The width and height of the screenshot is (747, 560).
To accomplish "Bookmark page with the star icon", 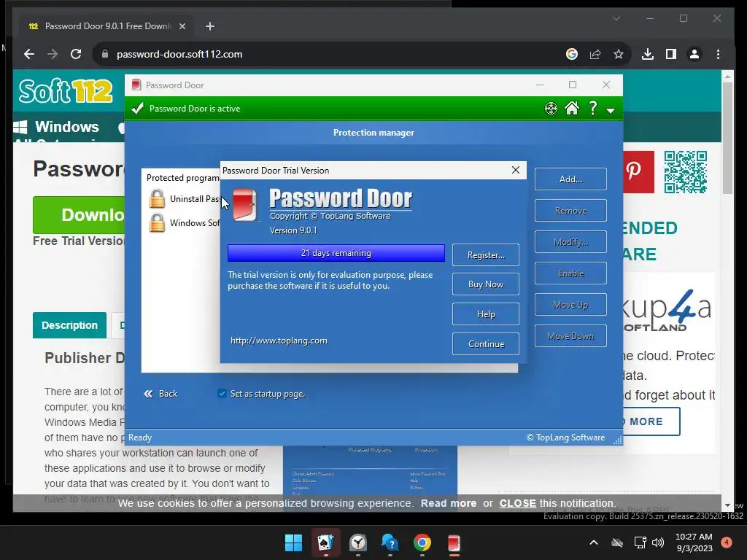I will point(619,54).
